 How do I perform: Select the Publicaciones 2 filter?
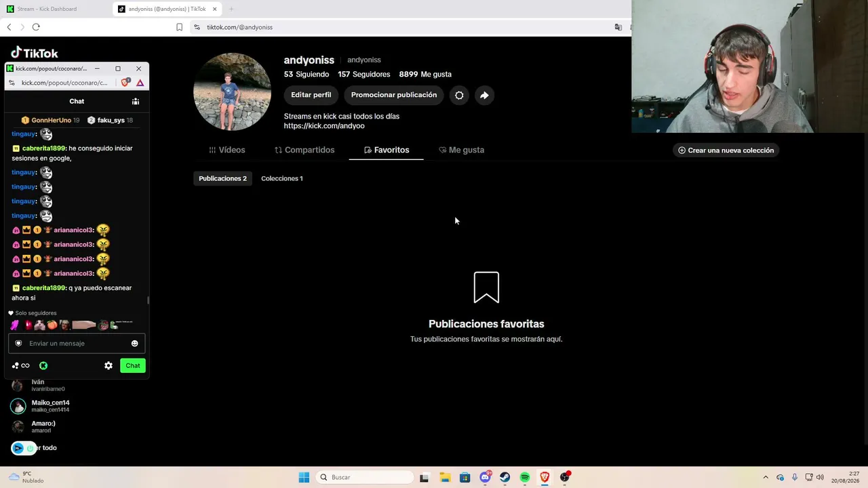tap(222, 178)
